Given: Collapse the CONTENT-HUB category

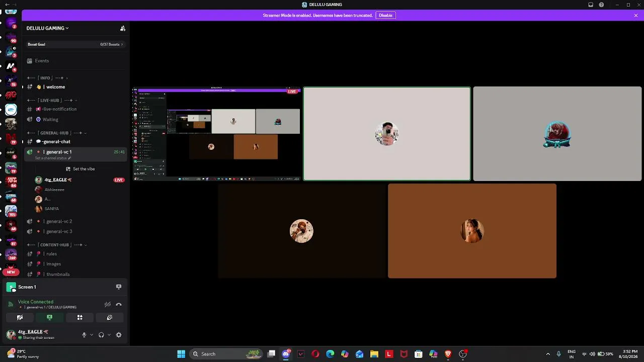Looking at the screenshot, I should 56,245.
